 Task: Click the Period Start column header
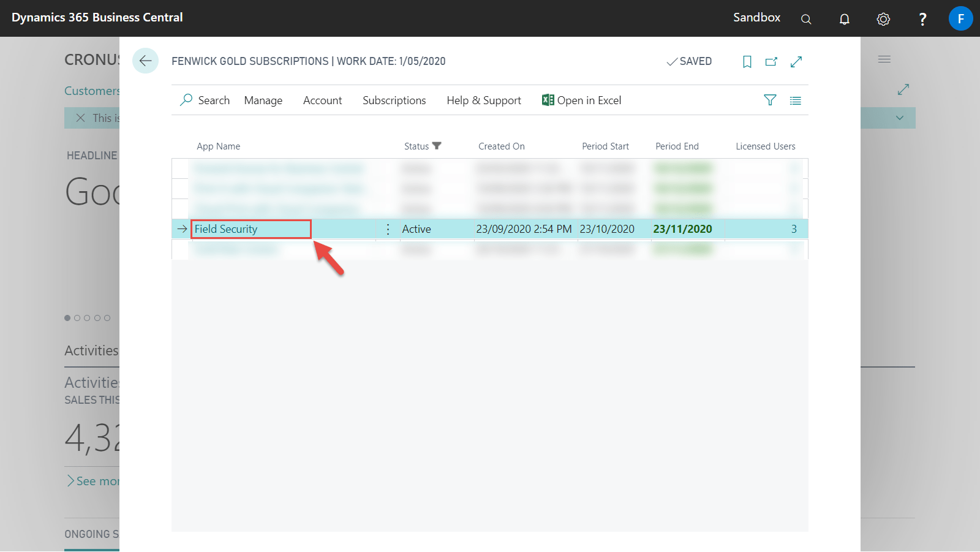[x=605, y=146]
